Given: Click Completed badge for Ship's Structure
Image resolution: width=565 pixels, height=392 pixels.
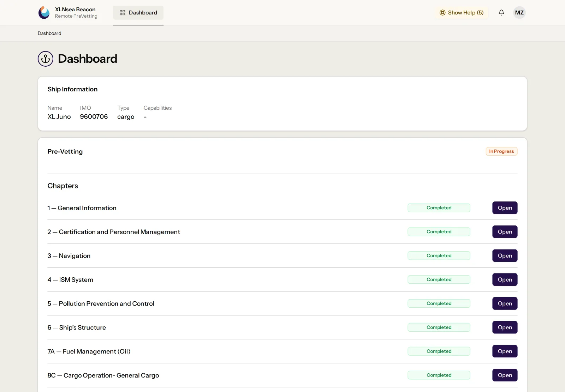Looking at the screenshot, I should point(439,327).
